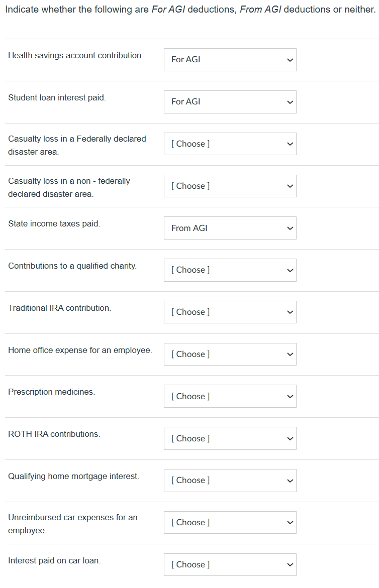
Task: Open the car loan interest dropdown
Action: pos(230,564)
